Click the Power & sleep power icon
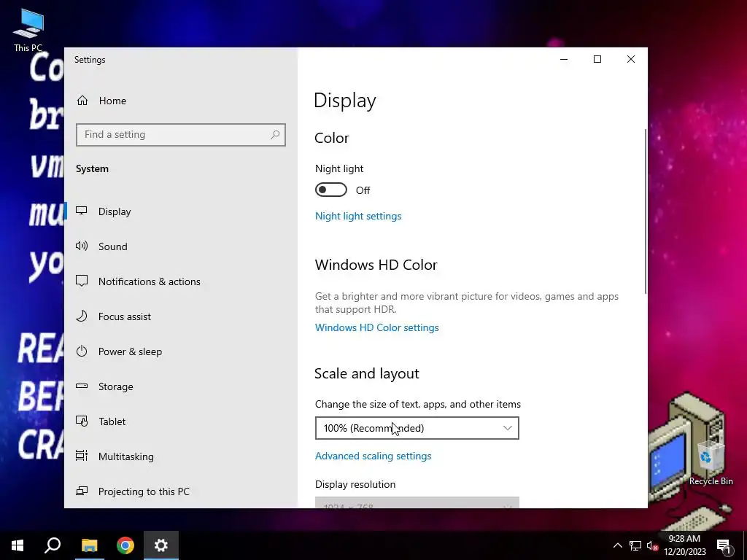 point(82,351)
